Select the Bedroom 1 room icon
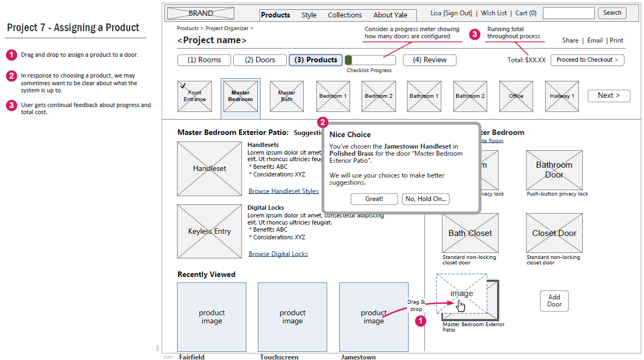Viewport: 644px width, 360px height. (x=333, y=96)
